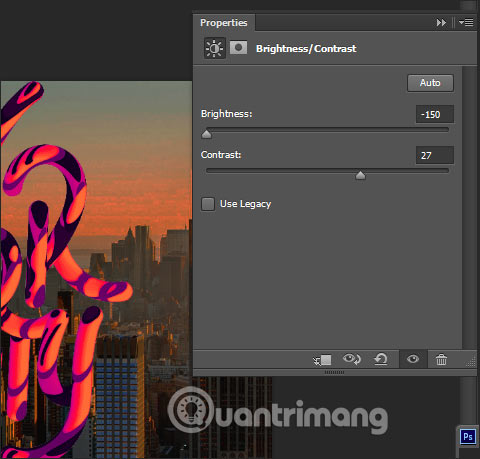The width and height of the screenshot is (480, 459).
Task: Click the Brightness/Contrast title label
Action: 306,49
